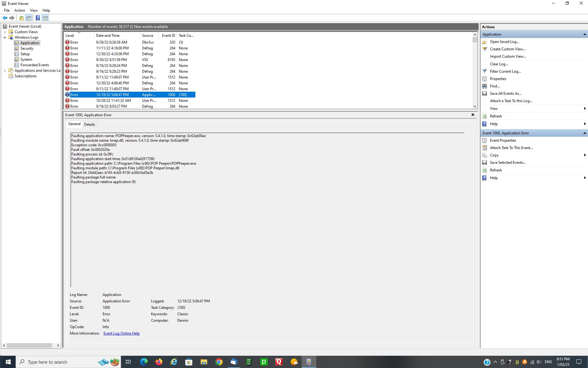This screenshot has height=368, width=588.
Task: Click the Event Properties icon
Action: [x=484, y=140]
